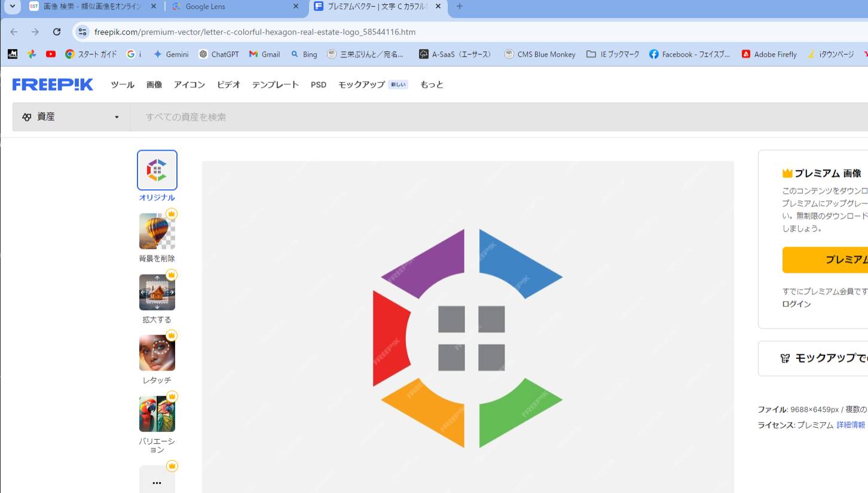Open the モックアップ menu

point(372,84)
